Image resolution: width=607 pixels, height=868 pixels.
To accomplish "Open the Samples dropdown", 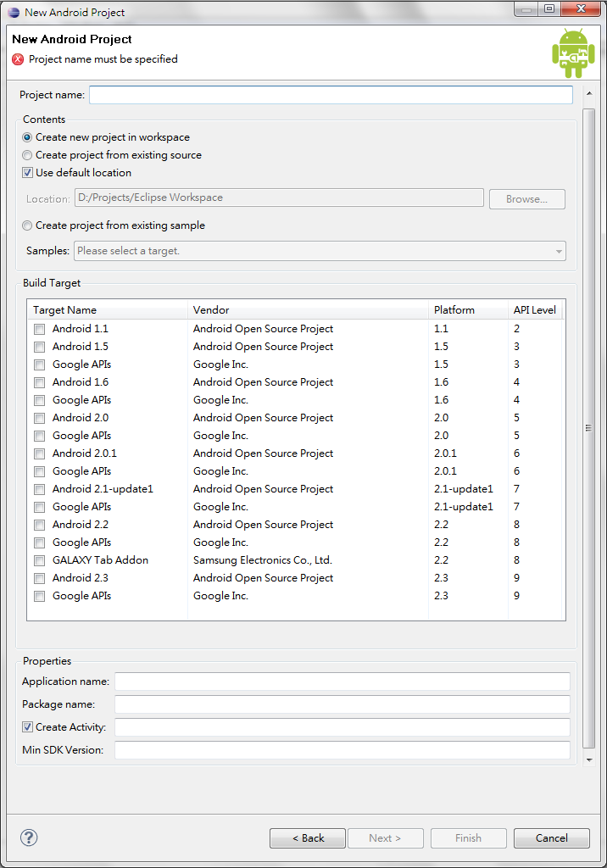I will pos(320,251).
